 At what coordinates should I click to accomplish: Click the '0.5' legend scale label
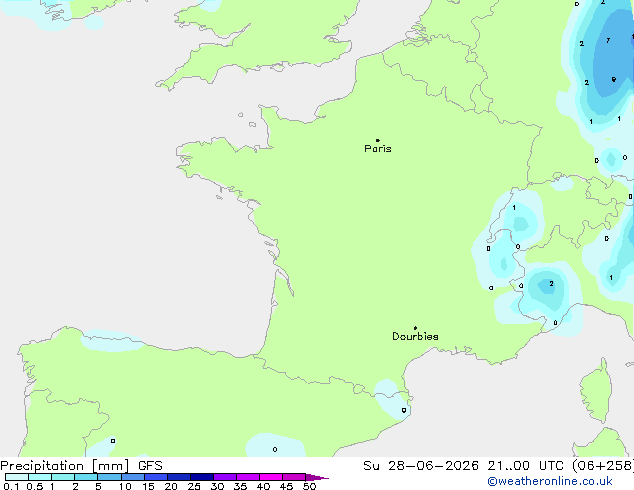tap(35, 486)
